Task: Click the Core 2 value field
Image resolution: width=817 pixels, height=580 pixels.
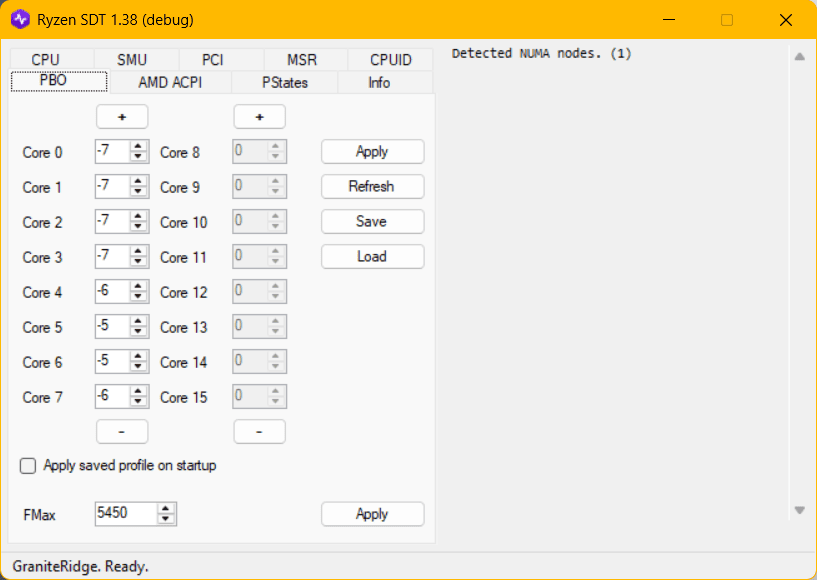Action: click(x=112, y=221)
